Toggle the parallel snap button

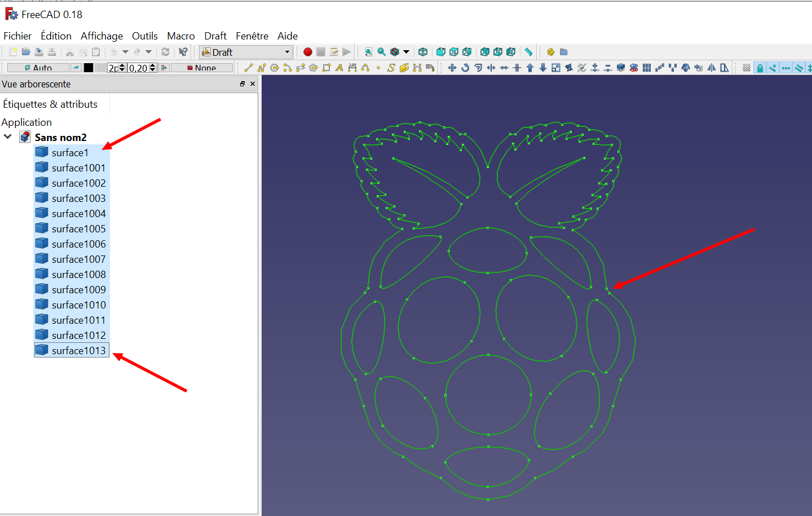pos(799,68)
